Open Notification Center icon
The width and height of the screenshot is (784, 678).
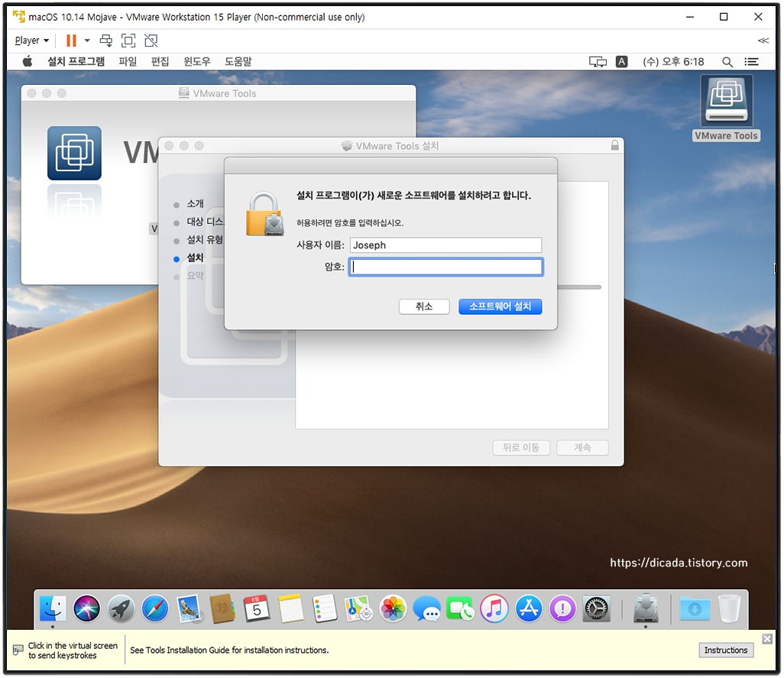[751, 61]
